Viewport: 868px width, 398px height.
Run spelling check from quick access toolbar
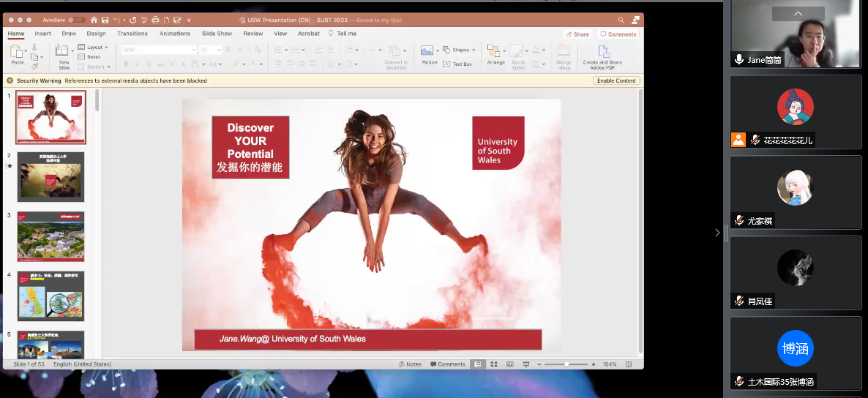144,20
